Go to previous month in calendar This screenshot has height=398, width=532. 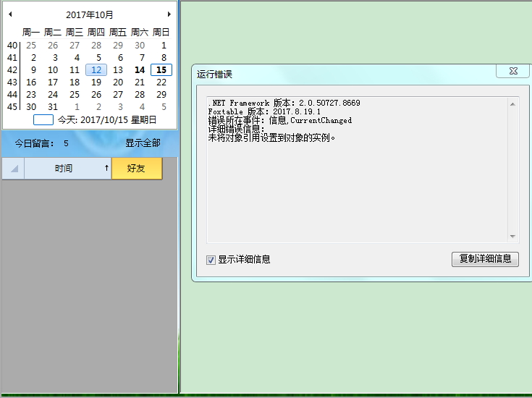(10, 14)
